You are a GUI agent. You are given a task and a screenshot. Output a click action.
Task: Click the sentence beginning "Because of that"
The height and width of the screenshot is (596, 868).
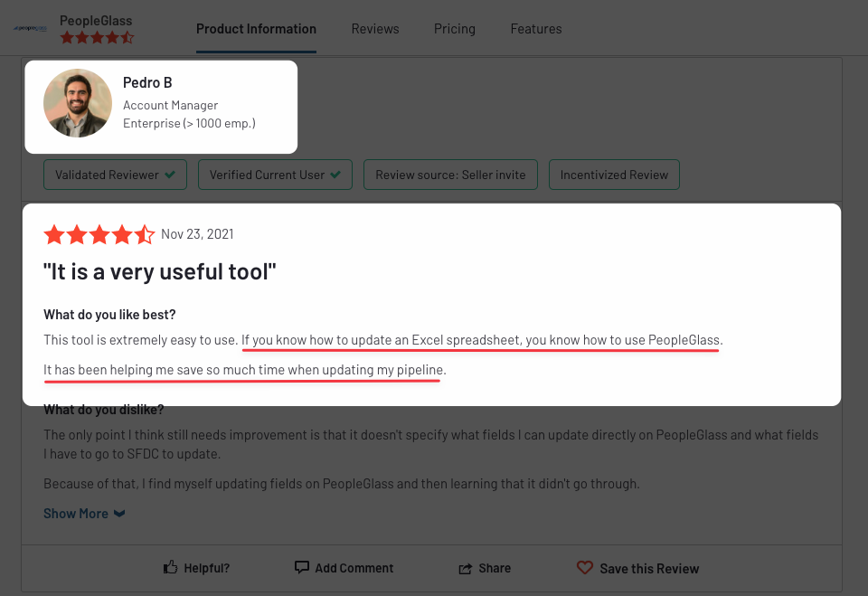342,484
